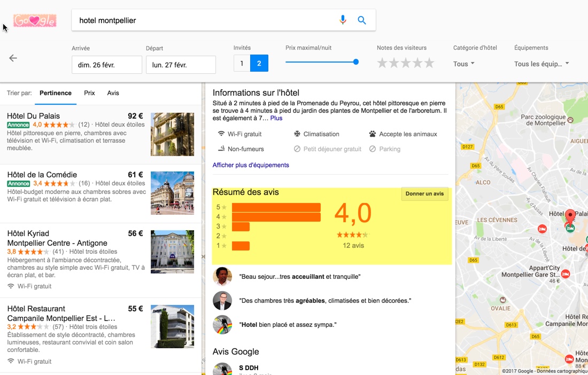Click the '92 €' price of Hôtel Du Palais
This screenshot has height=375, width=588.
135,116
